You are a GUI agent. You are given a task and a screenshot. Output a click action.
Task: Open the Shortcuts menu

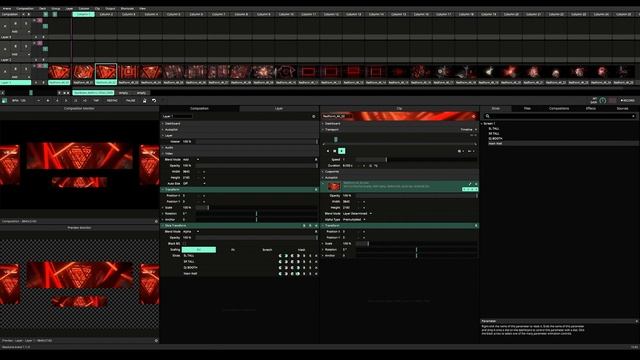[x=127, y=8]
